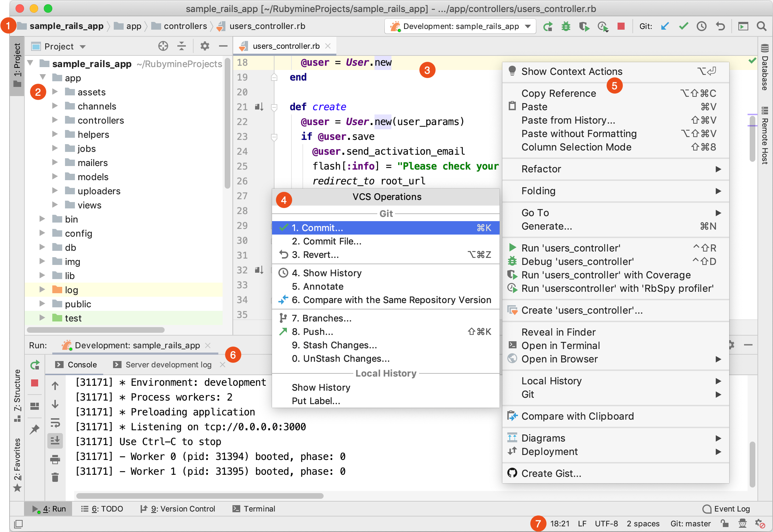The image size is (773, 532).
Task: Click the Project tree vertical scrollbar thumb
Action: pyautogui.click(x=227, y=124)
